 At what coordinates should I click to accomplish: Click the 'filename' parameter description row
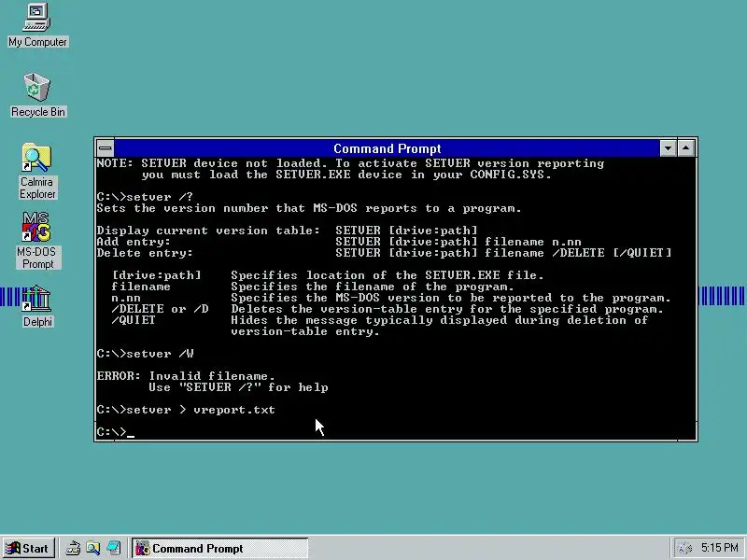(313, 287)
